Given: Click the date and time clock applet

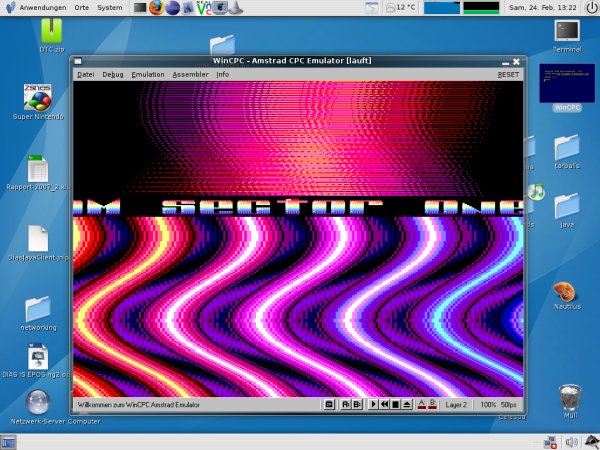Looking at the screenshot, I should pos(543,8).
